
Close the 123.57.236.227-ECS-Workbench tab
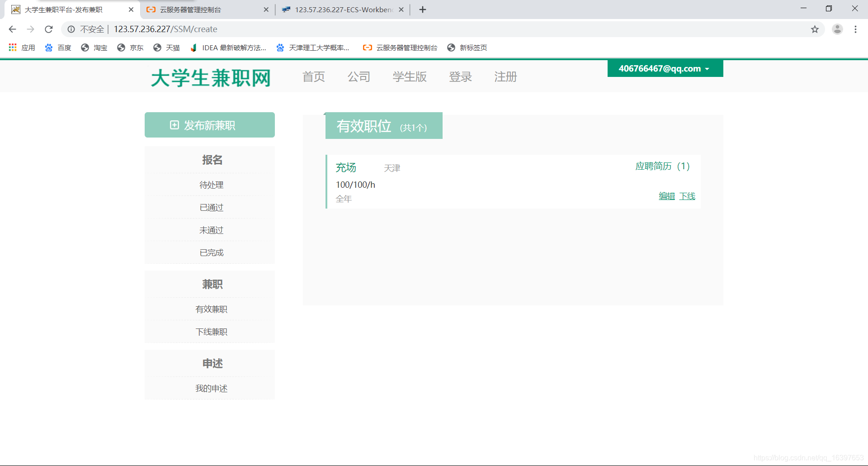coord(401,10)
